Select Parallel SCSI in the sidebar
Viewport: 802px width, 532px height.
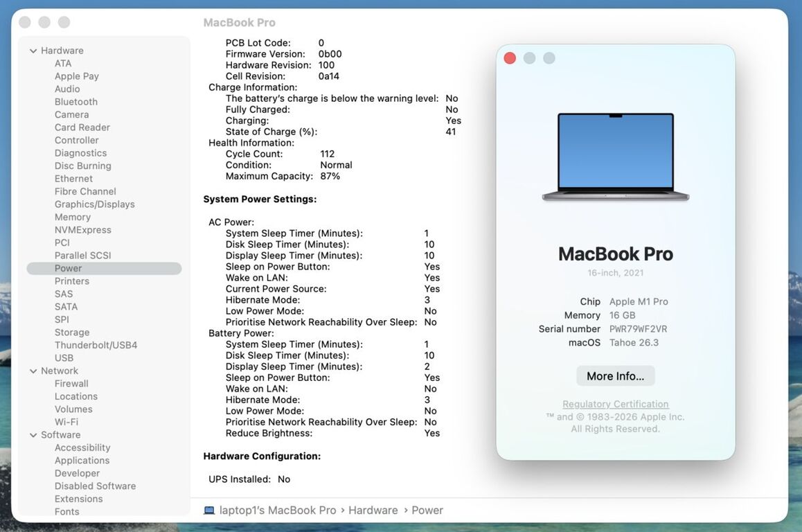[83, 255]
